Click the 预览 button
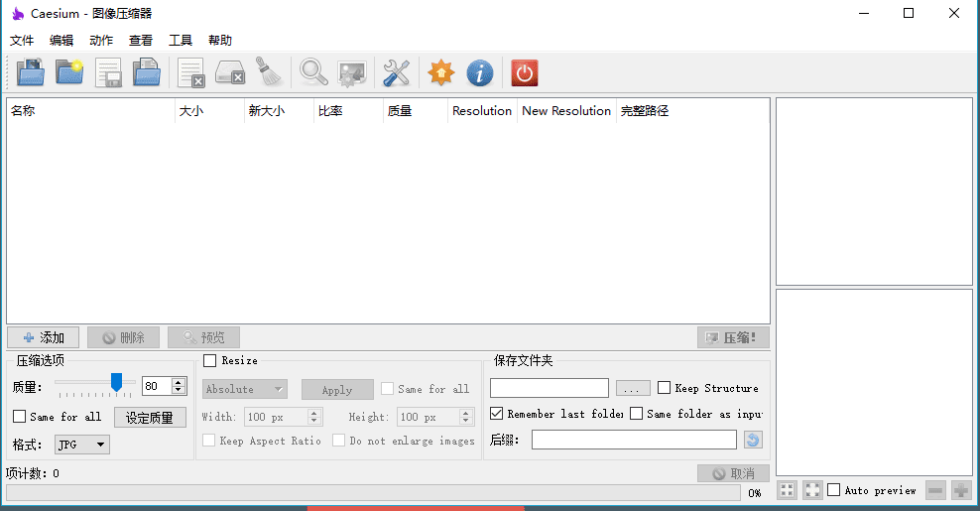 (x=203, y=337)
